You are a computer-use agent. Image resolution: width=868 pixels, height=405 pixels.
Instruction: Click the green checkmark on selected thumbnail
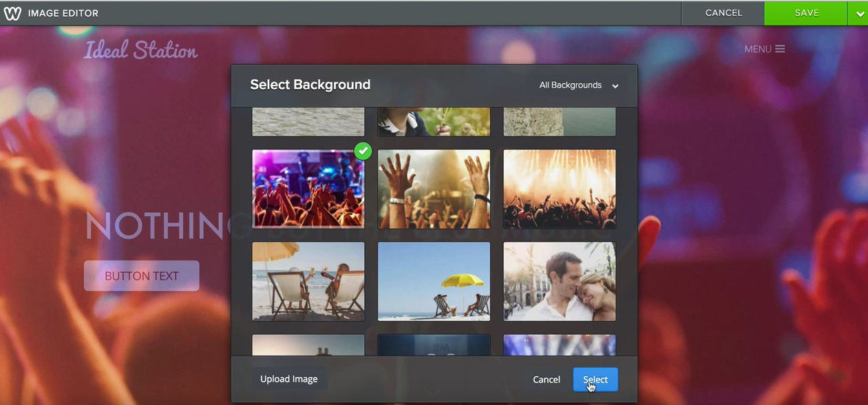click(x=363, y=151)
